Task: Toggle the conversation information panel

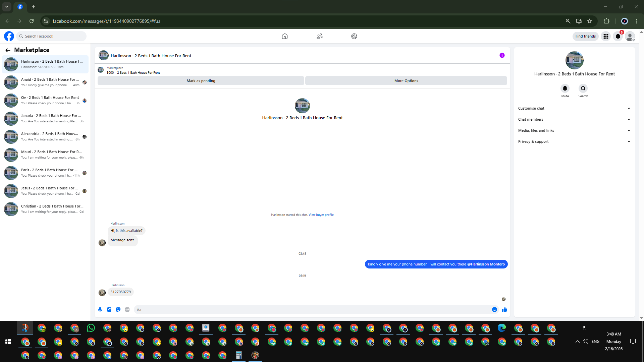Action: click(502, 55)
